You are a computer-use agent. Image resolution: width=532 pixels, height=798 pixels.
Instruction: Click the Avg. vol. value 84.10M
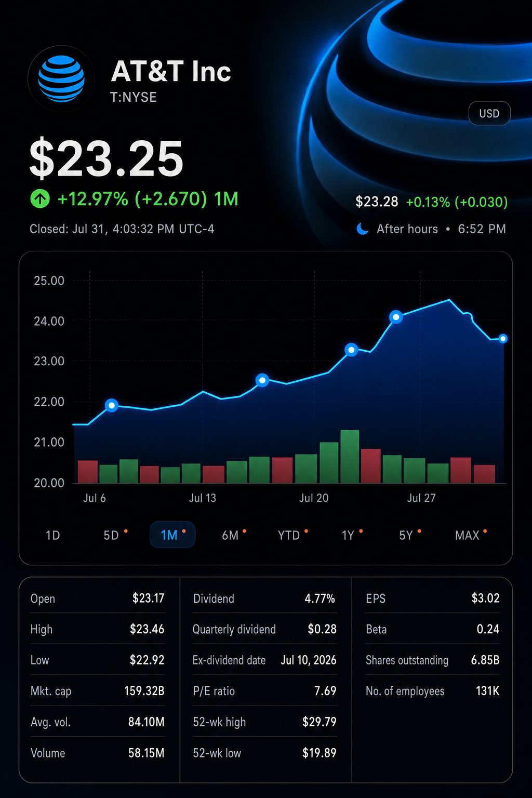coord(146,722)
